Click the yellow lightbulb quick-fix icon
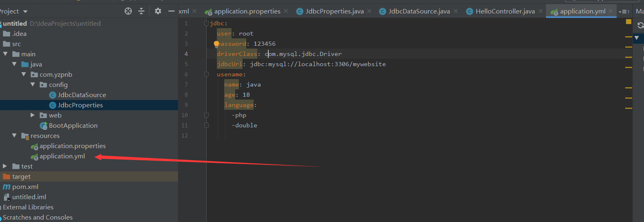The height and width of the screenshot is (222, 644). [x=216, y=44]
